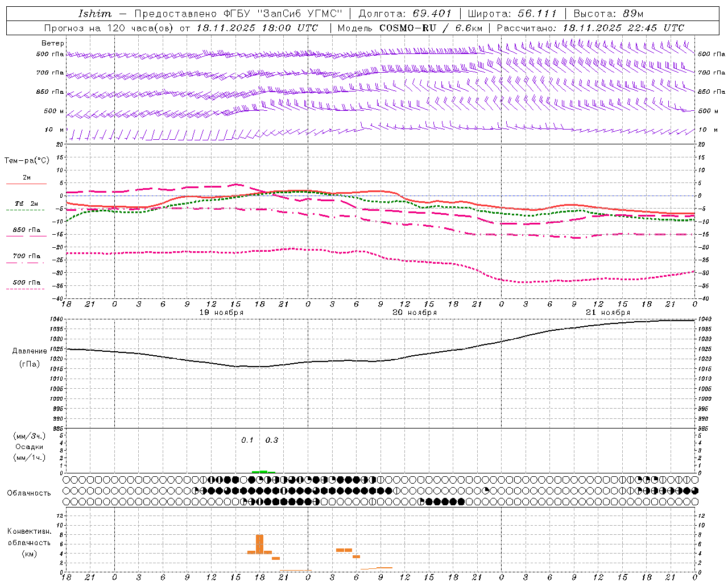Click the "0.3" precipitation amount value

tap(272, 440)
